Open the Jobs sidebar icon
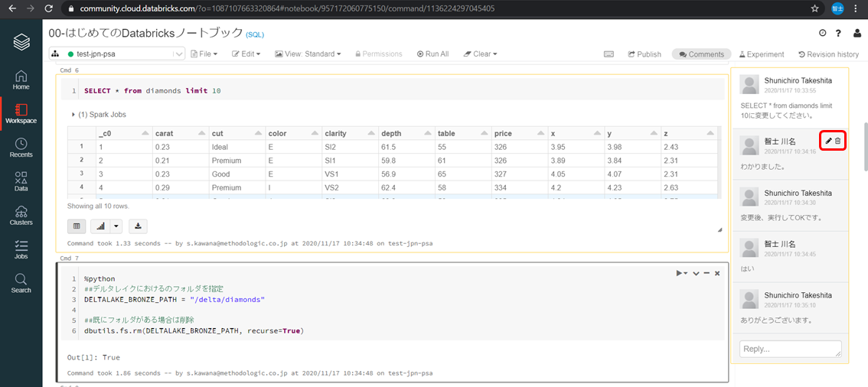Viewport: 868px width, 387px height. point(21,249)
